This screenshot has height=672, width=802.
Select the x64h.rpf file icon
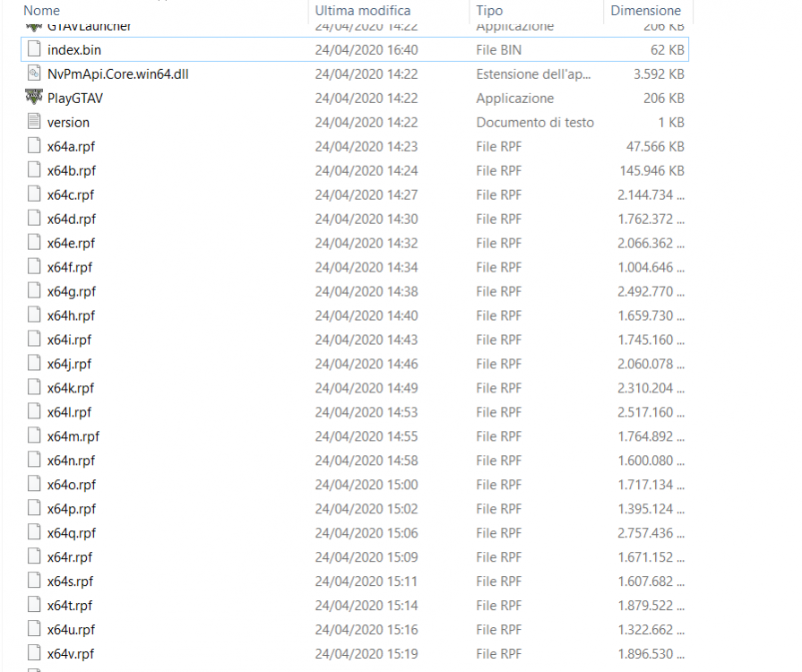34,315
